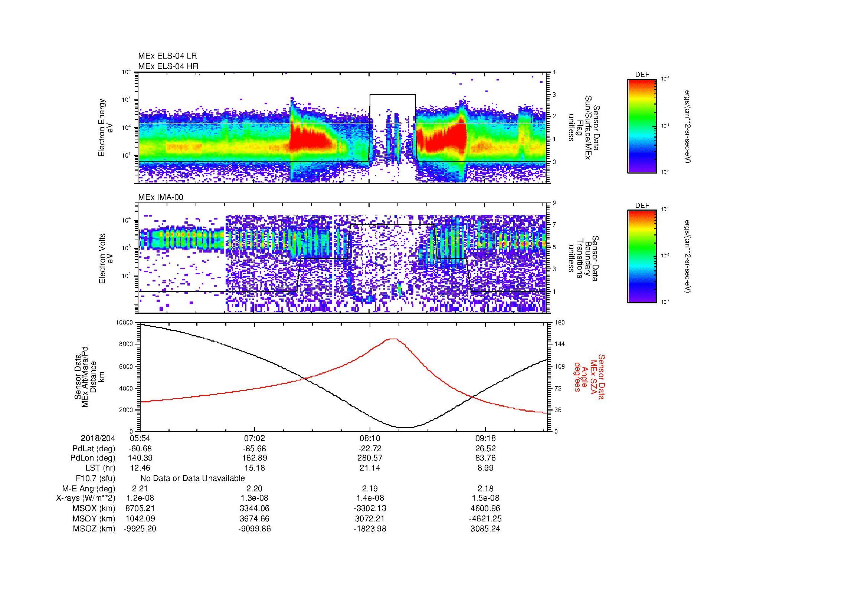The height and width of the screenshot is (613, 868).
Task: Click the PdLon value '280.57'
Action: pos(370,458)
